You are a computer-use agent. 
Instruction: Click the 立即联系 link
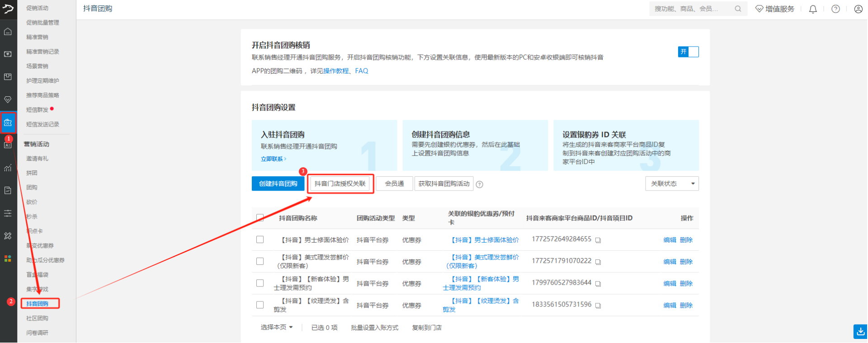pos(273,159)
